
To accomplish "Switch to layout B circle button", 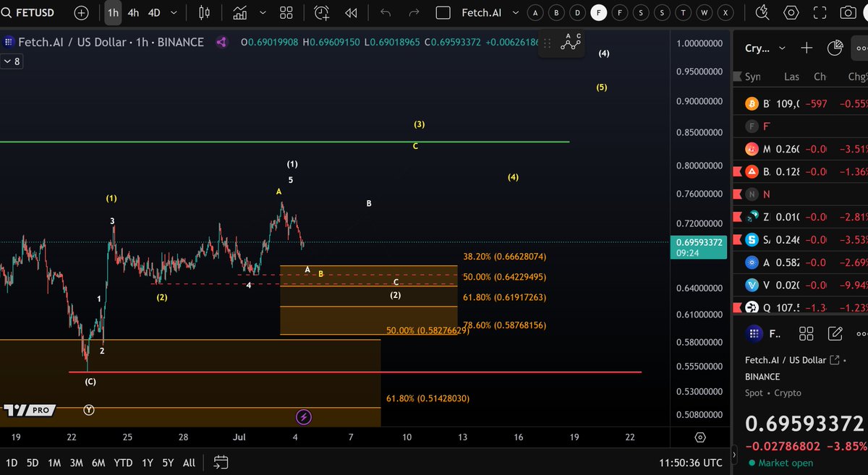I will pos(556,12).
